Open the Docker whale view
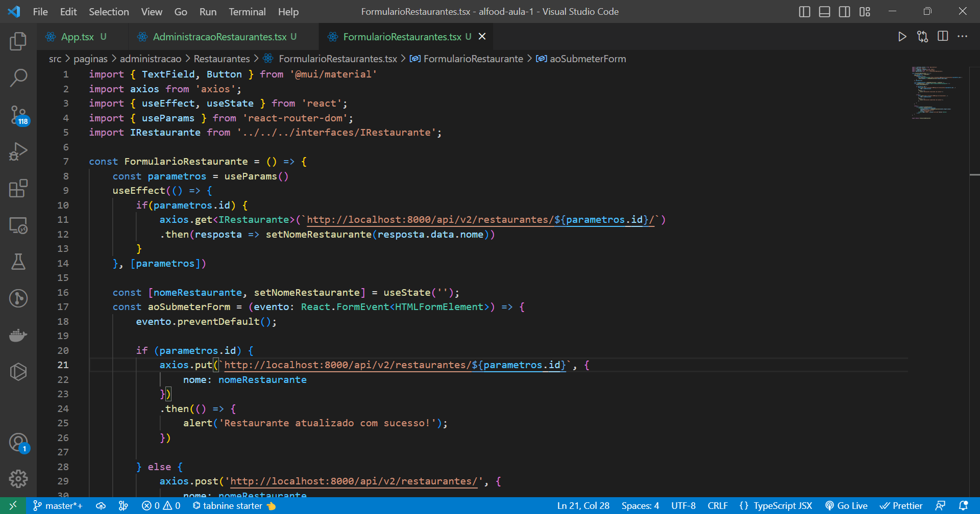 (18, 335)
